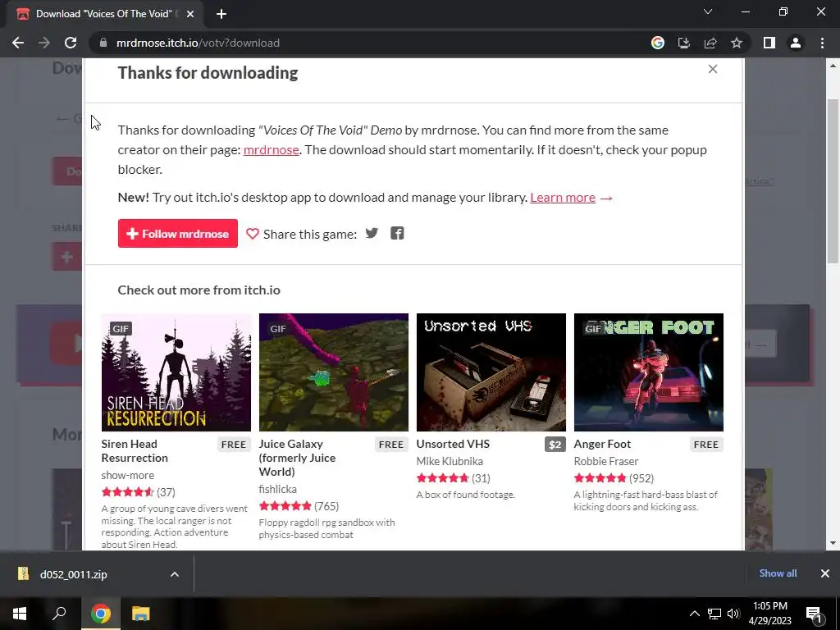Share this game on Twitter
The width and height of the screenshot is (840, 630).
pyautogui.click(x=372, y=233)
